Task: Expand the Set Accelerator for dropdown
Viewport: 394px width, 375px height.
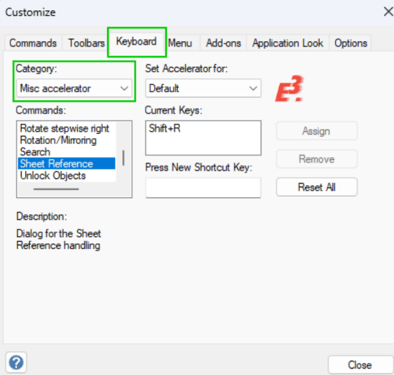Action: point(203,88)
